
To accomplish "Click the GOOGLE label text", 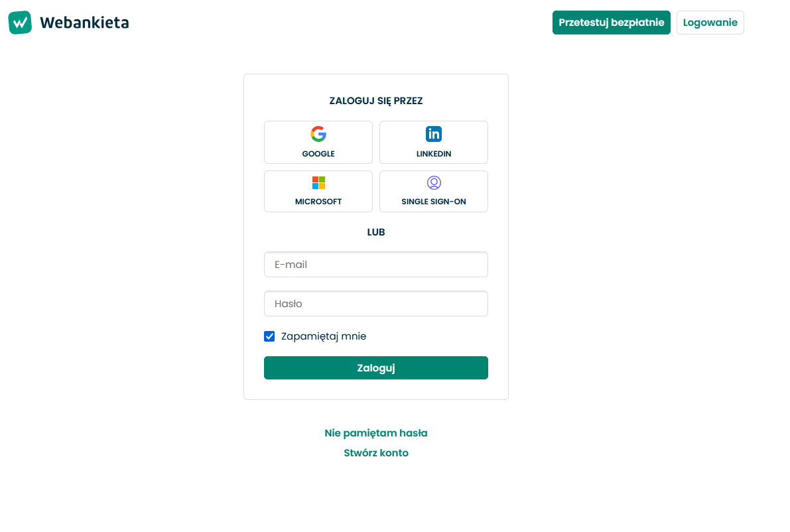I will point(318,154).
